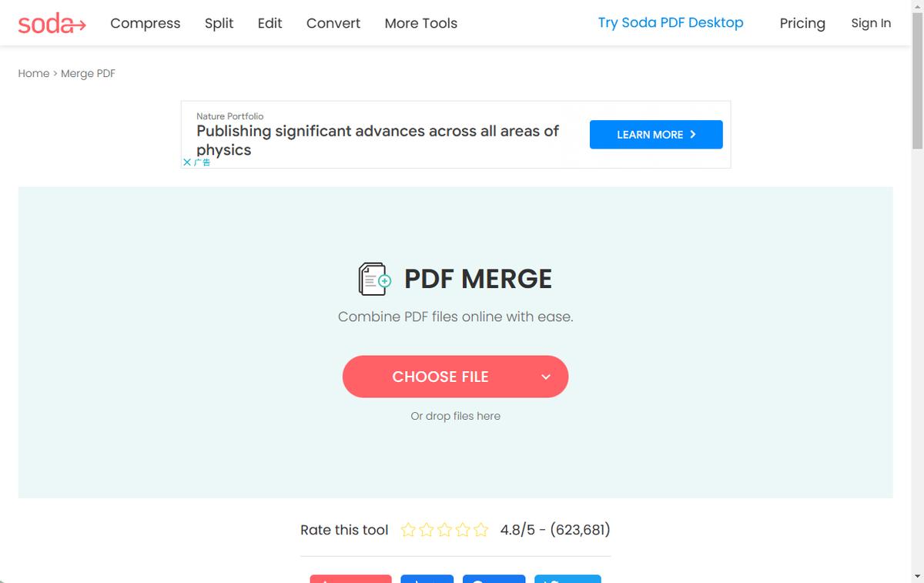Open the Compress menu
Image resolution: width=924 pixels, height=583 pixels.
click(145, 23)
